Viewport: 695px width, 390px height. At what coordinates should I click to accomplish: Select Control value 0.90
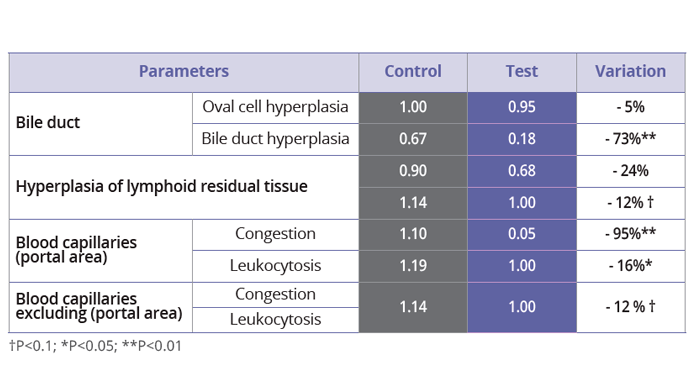click(413, 171)
